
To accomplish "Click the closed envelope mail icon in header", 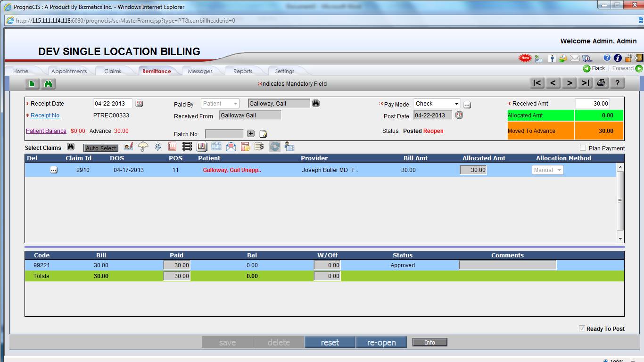I will click(x=575, y=58).
